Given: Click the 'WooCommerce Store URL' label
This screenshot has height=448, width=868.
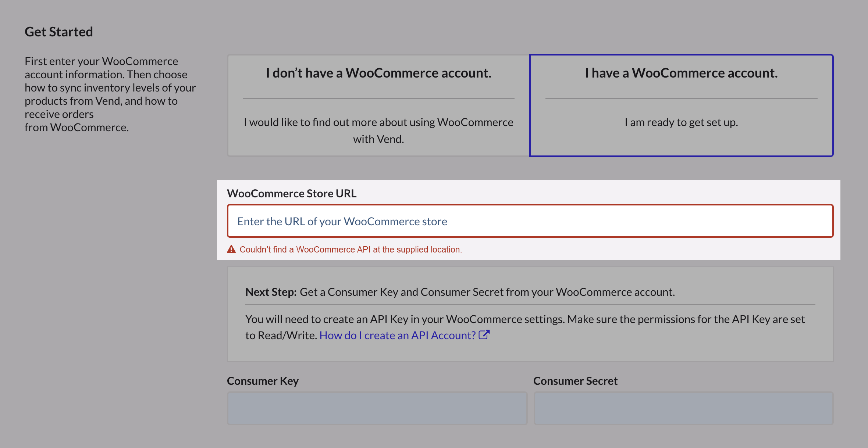Looking at the screenshot, I should point(292,193).
